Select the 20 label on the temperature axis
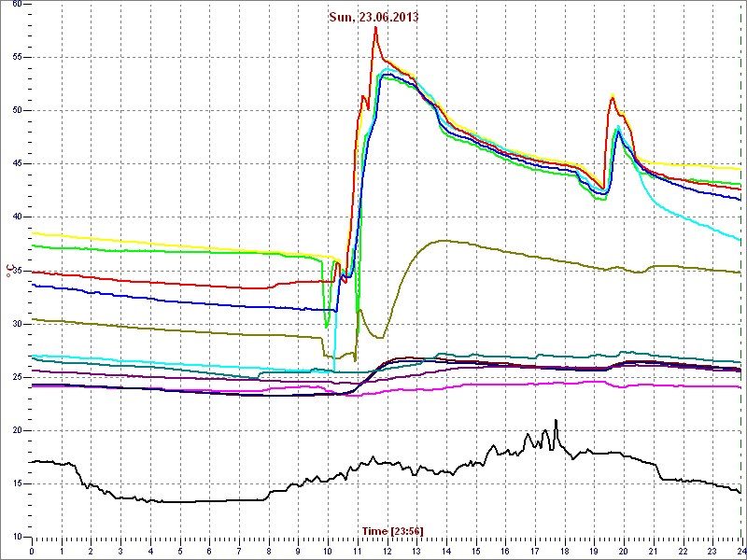 (x=17, y=430)
